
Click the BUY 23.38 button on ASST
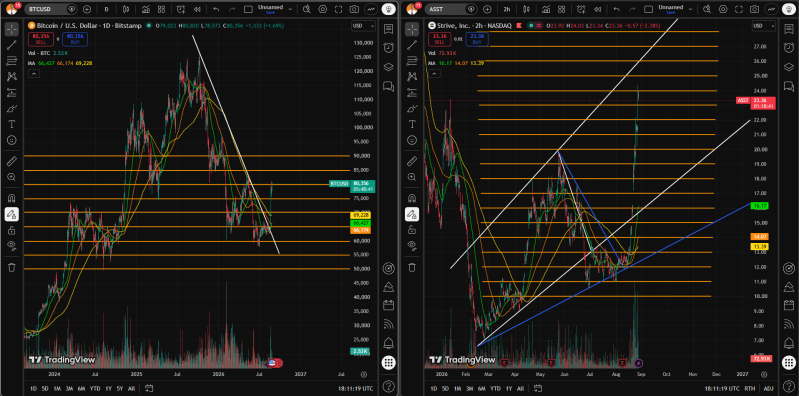[476, 39]
